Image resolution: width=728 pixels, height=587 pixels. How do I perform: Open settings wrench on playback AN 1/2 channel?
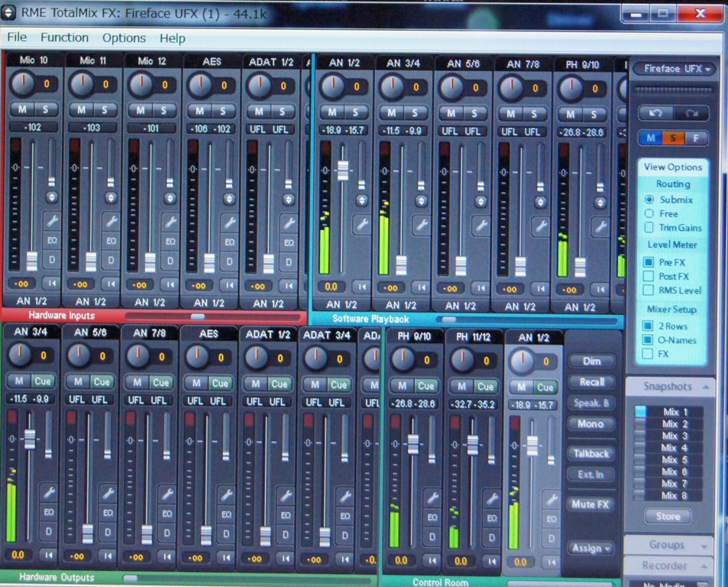click(362, 225)
